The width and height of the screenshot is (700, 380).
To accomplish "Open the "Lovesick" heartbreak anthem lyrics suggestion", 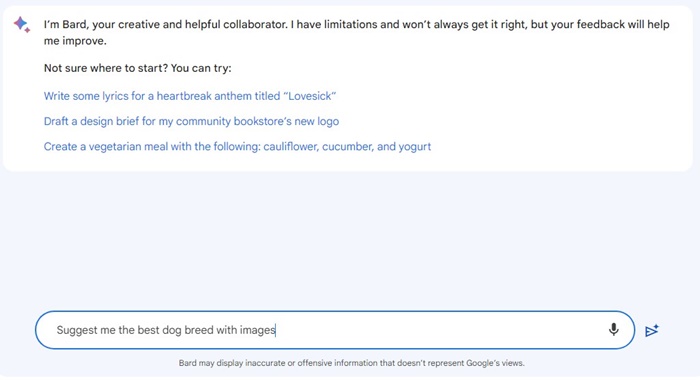I will pos(190,96).
